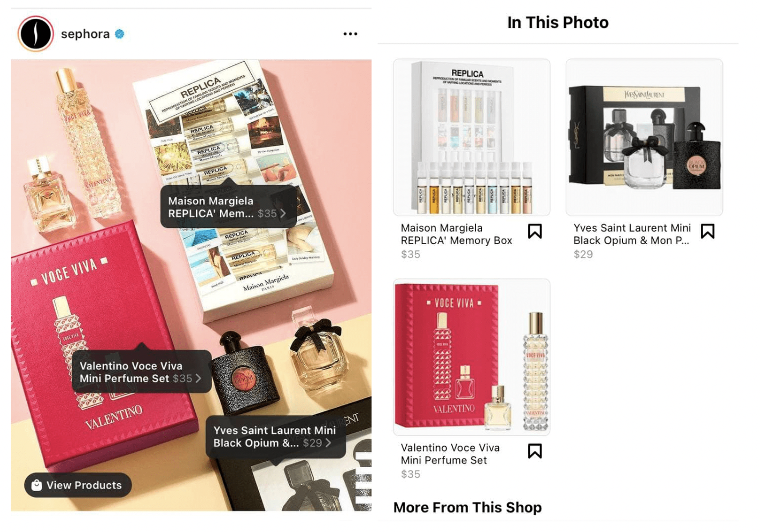Screen dimensions: 760x532
Task: Click the Yves Saint Laurent Mini Black Opium title
Action: tap(632, 234)
